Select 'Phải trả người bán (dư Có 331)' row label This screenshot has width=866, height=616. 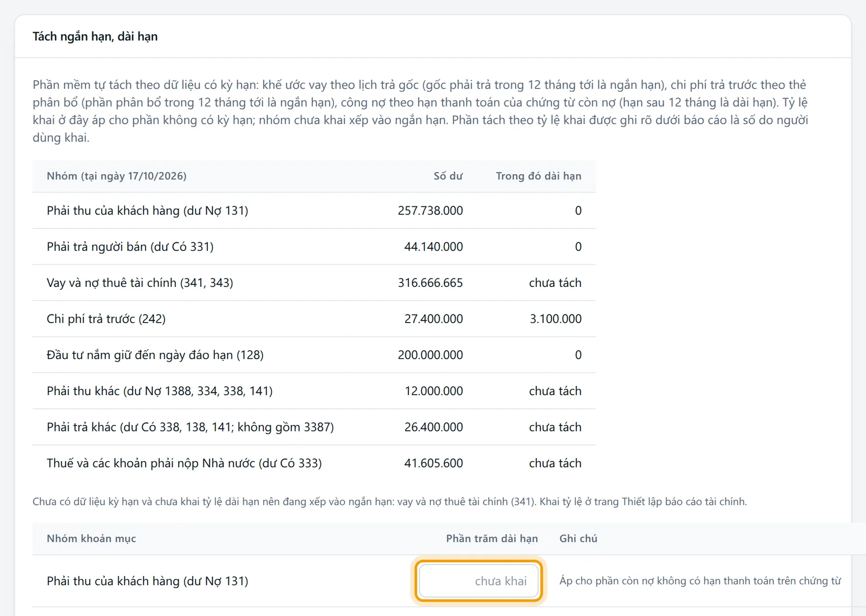[x=130, y=247]
